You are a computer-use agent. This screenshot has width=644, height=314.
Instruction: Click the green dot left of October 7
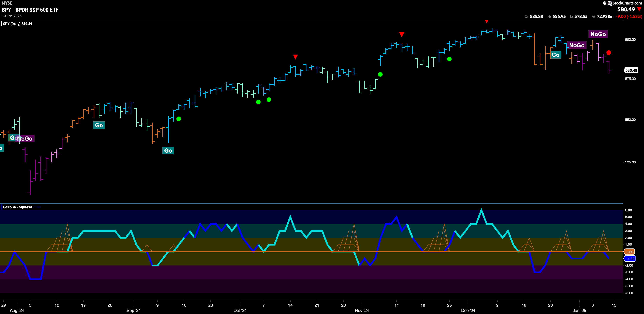[258, 102]
